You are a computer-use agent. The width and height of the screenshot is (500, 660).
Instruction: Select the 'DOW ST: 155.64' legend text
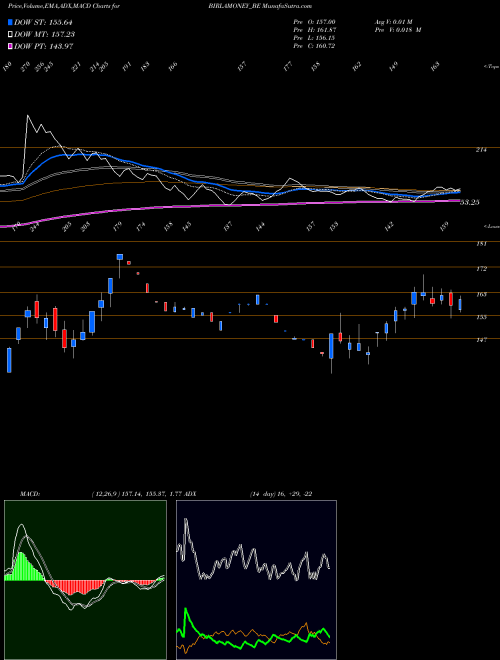[44, 22]
